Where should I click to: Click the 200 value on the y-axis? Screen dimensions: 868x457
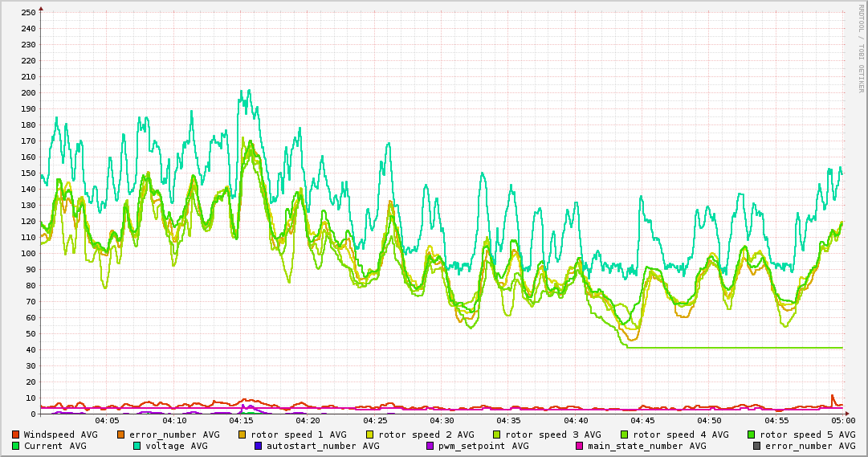[28, 92]
